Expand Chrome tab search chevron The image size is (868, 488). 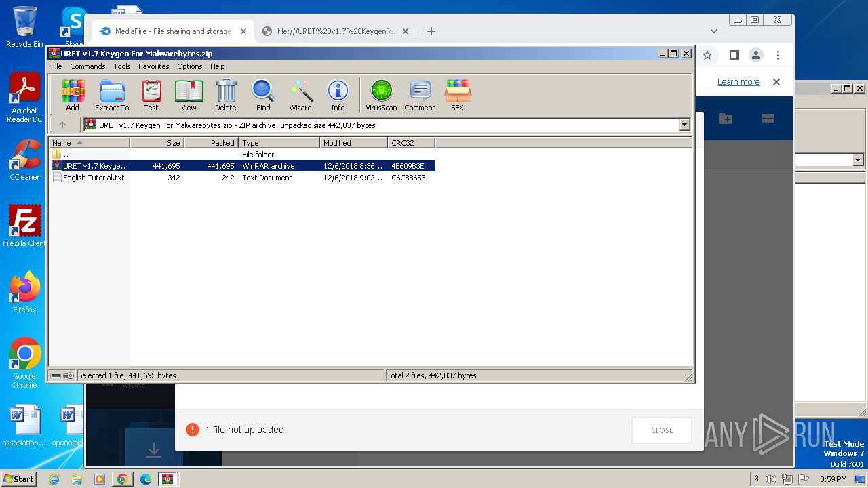coord(713,31)
